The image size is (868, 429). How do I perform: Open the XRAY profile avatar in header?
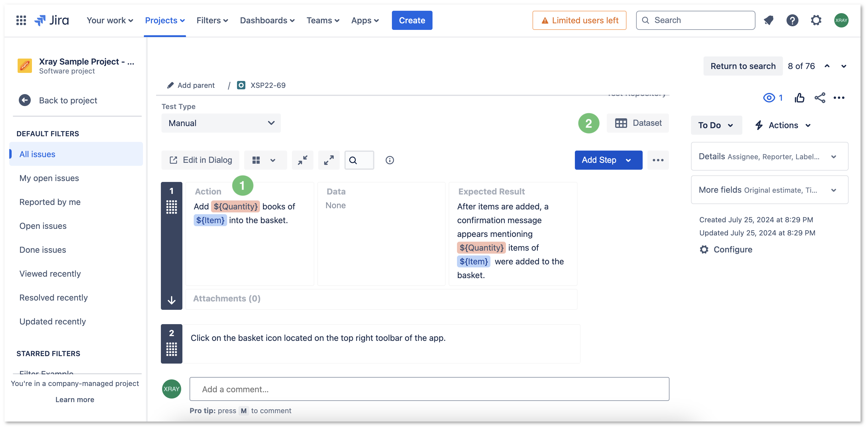[841, 20]
